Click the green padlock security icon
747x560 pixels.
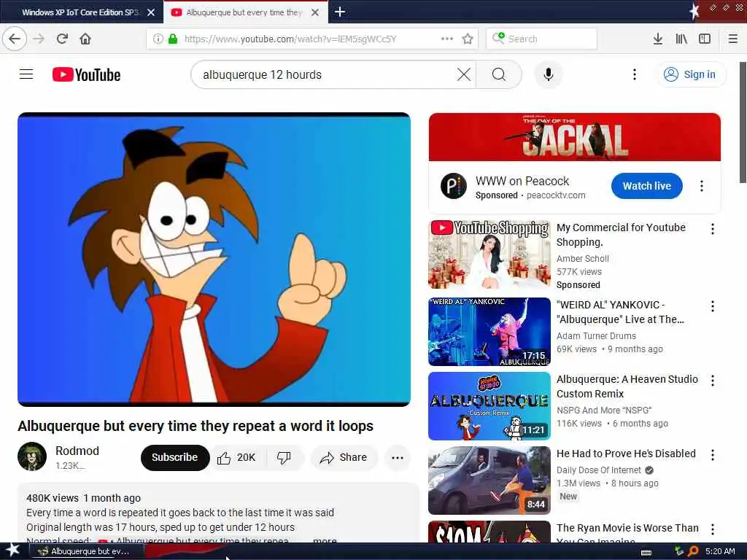(172, 39)
